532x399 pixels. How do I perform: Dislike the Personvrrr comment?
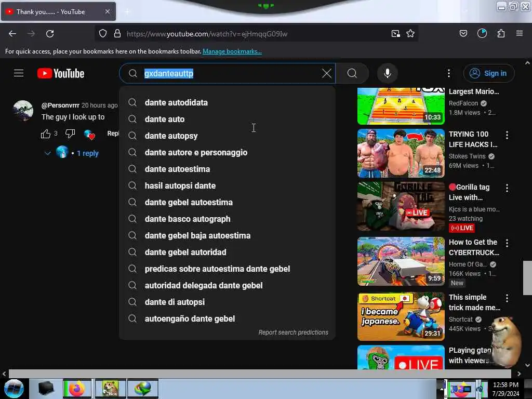[70, 134]
